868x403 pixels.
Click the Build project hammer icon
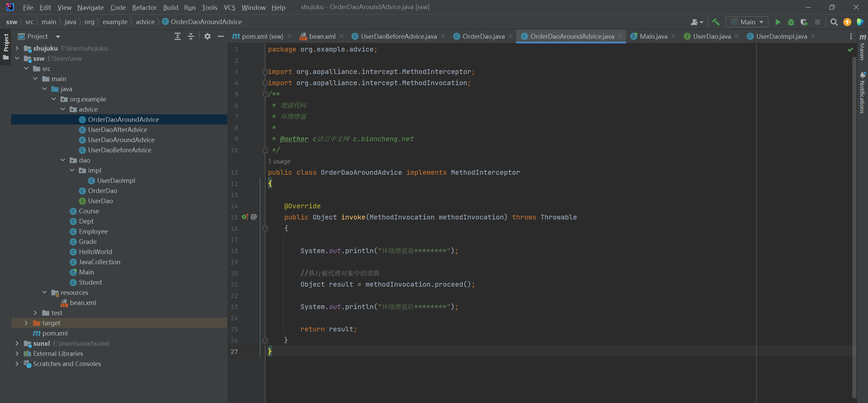click(716, 22)
